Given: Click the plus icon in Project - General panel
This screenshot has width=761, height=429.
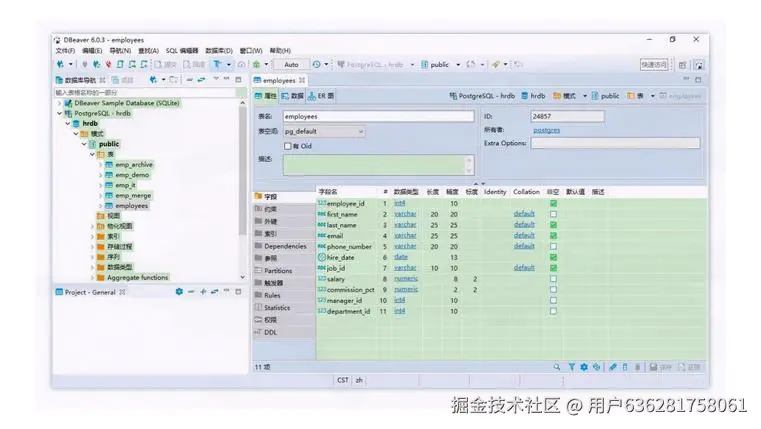Looking at the screenshot, I should (203, 292).
